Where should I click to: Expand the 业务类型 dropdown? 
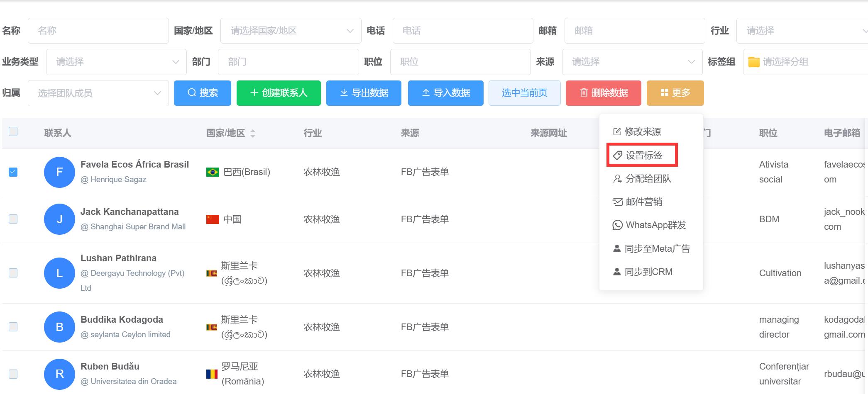pyautogui.click(x=116, y=61)
